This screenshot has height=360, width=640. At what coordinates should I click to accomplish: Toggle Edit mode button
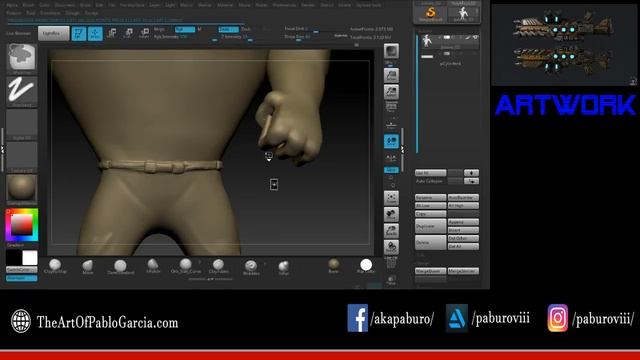pos(79,33)
